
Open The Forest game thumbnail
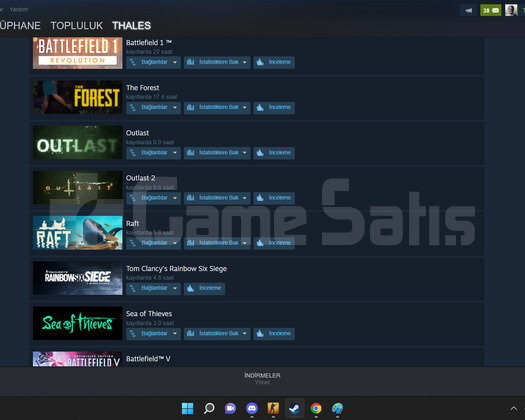(x=78, y=97)
